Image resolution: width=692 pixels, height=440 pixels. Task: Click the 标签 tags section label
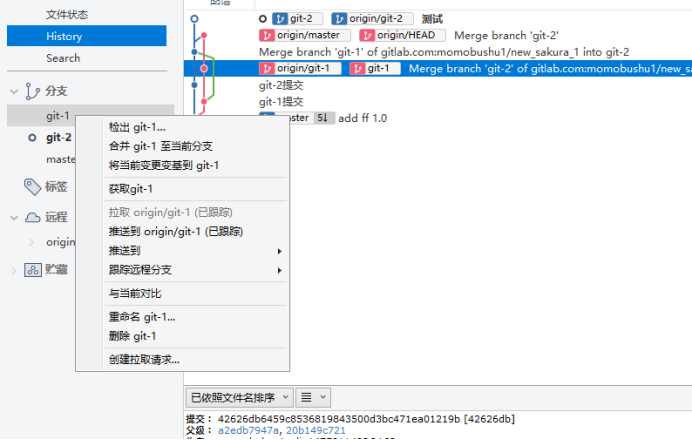[x=56, y=187]
